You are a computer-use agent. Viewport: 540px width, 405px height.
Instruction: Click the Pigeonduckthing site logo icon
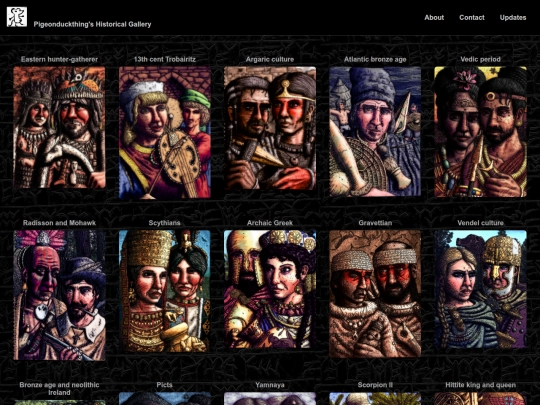point(17,17)
